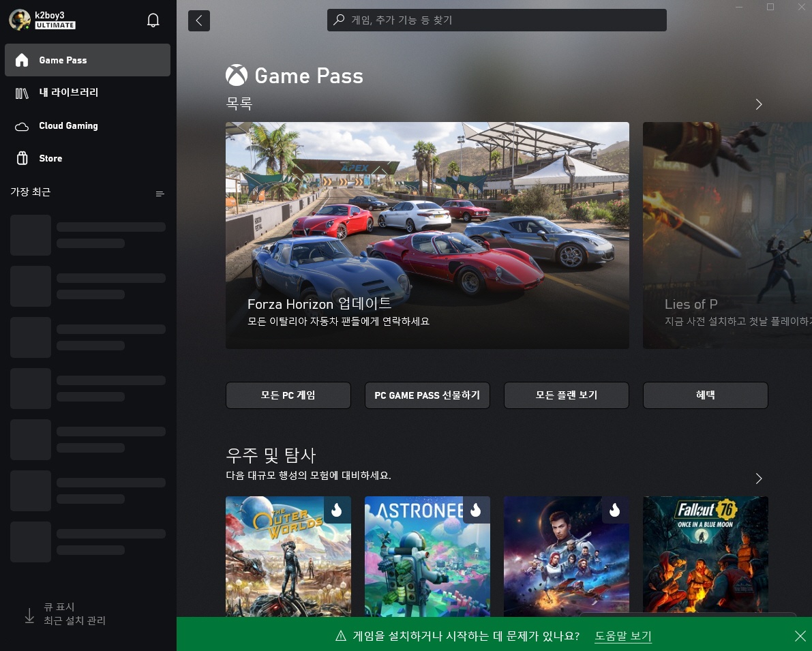Open the recent list sort options icon
812x651 pixels.
(x=160, y=194)
